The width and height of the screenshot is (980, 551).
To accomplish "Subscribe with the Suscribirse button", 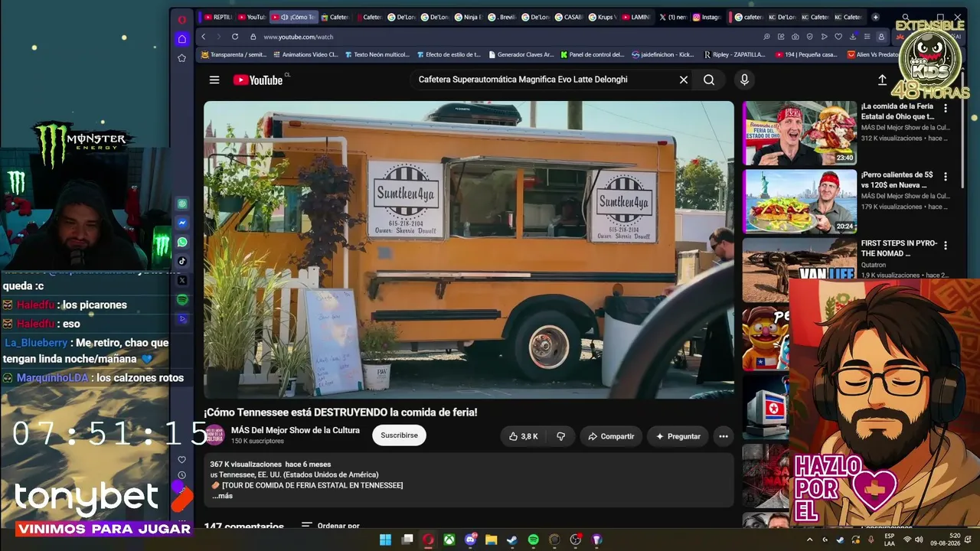I will 399,435.
